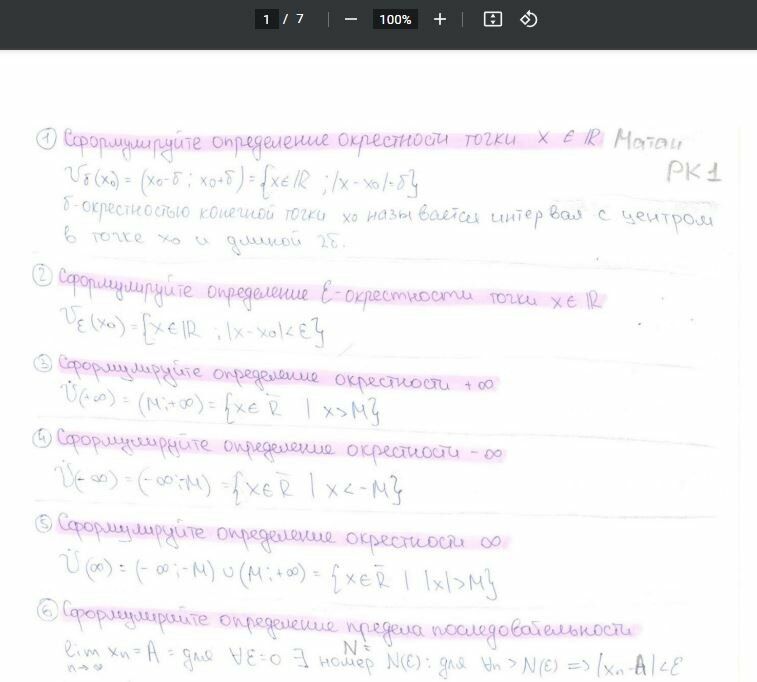Click circled question number 4
The height and width of the screenshot is (682, 757).
42,438
